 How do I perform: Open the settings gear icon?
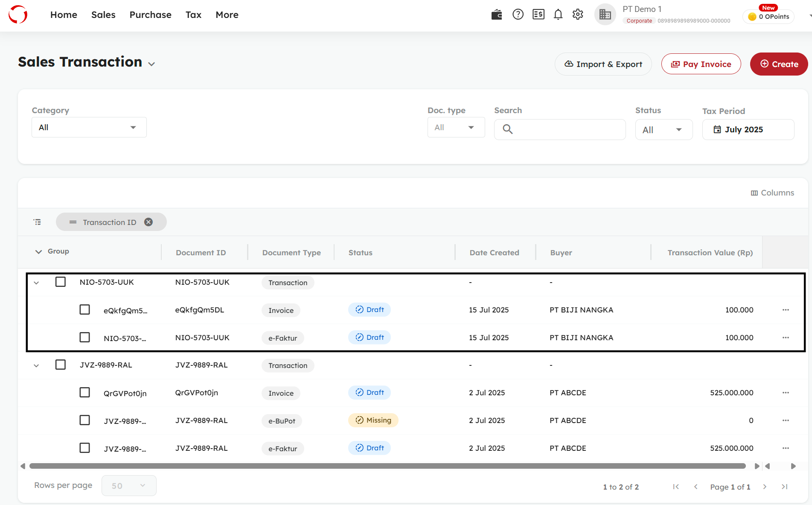point(578,15)
